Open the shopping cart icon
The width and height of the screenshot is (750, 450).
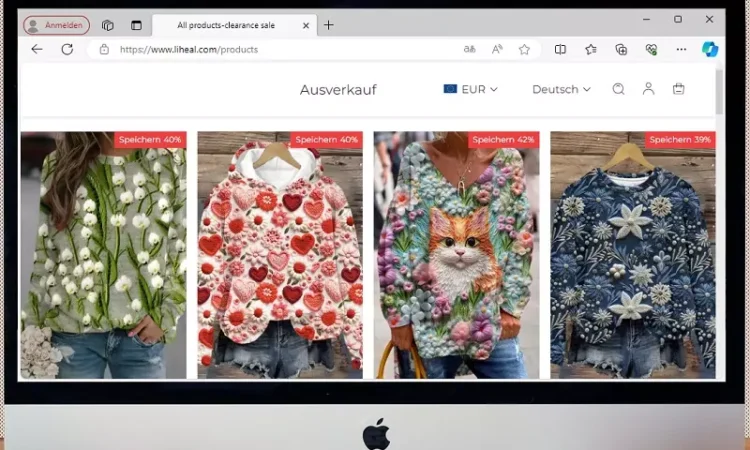[678, 89]
